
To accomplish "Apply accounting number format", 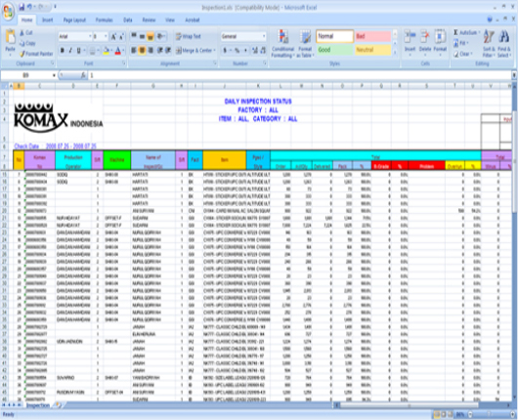I will click(225, 51).
